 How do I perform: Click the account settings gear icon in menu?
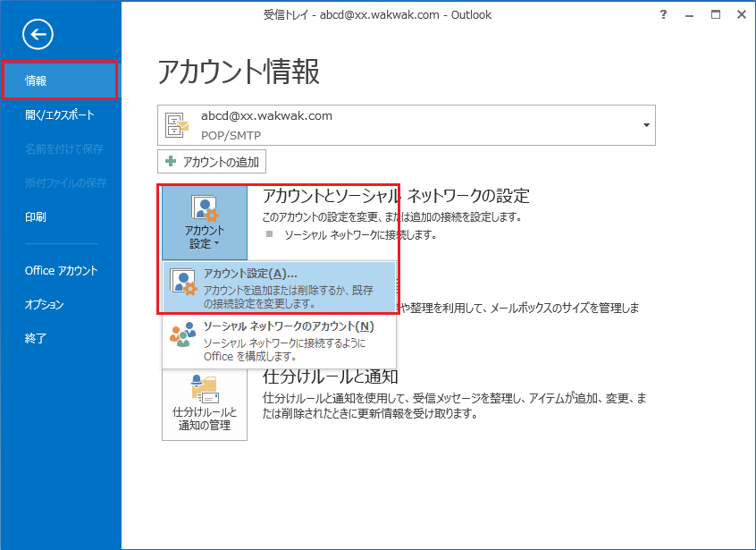[x=183, y=282]
